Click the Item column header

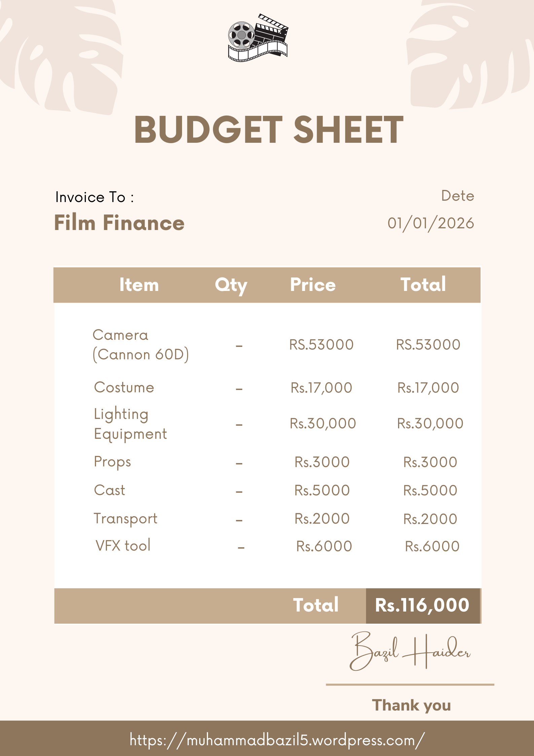tap(139, 285)
